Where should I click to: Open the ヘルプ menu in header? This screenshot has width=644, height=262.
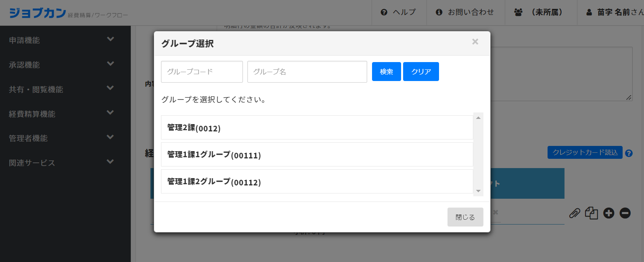398,12
